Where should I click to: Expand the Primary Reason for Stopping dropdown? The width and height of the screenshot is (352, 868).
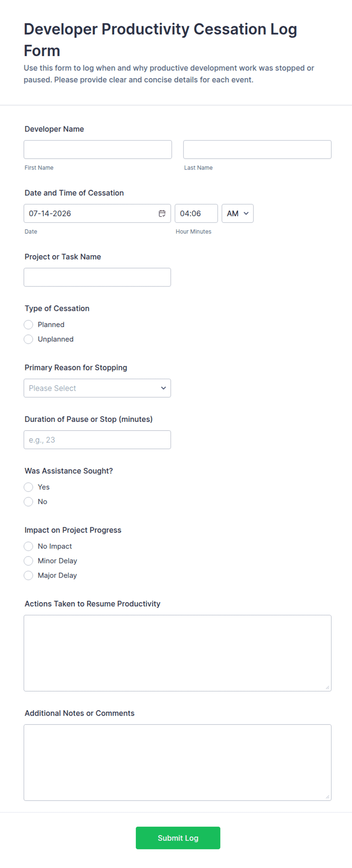tap(97, 388)
